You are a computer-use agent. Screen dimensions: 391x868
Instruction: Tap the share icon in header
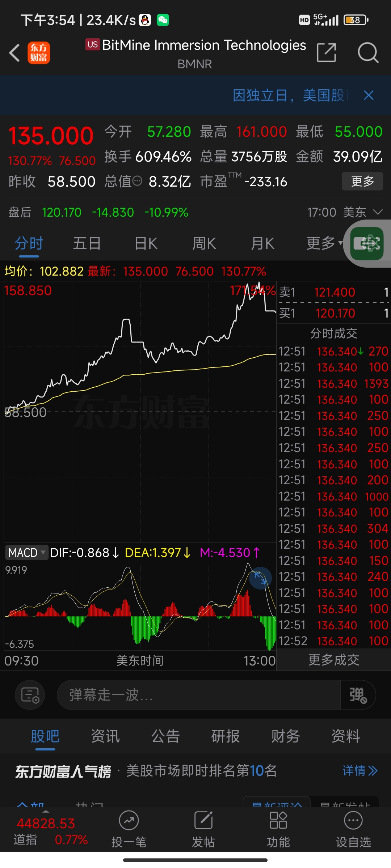(x=326, y=53)
